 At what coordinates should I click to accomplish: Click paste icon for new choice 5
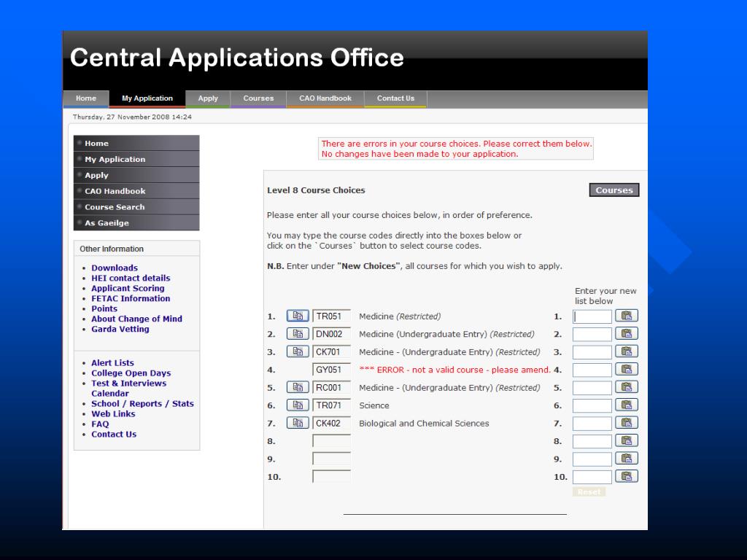pyautogui.click(x=626, y=387)
